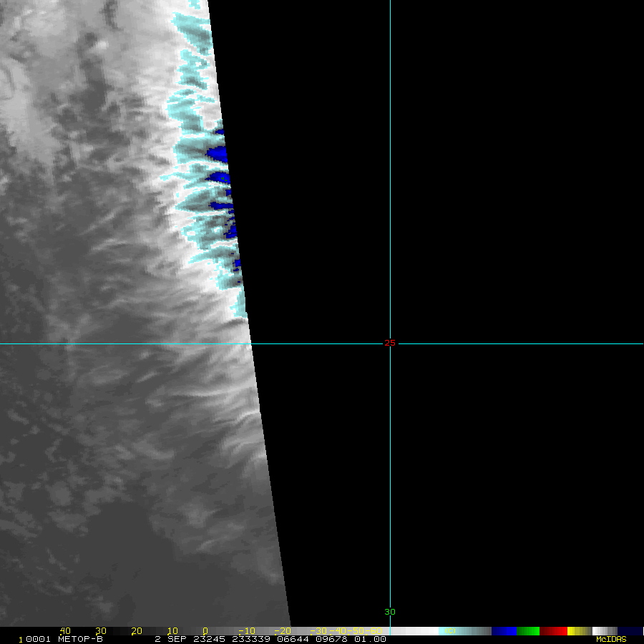The image size is (644, 644).
Task: Select the green segment of the color bar
Action: pyautogui.click(x=528, y=631)
